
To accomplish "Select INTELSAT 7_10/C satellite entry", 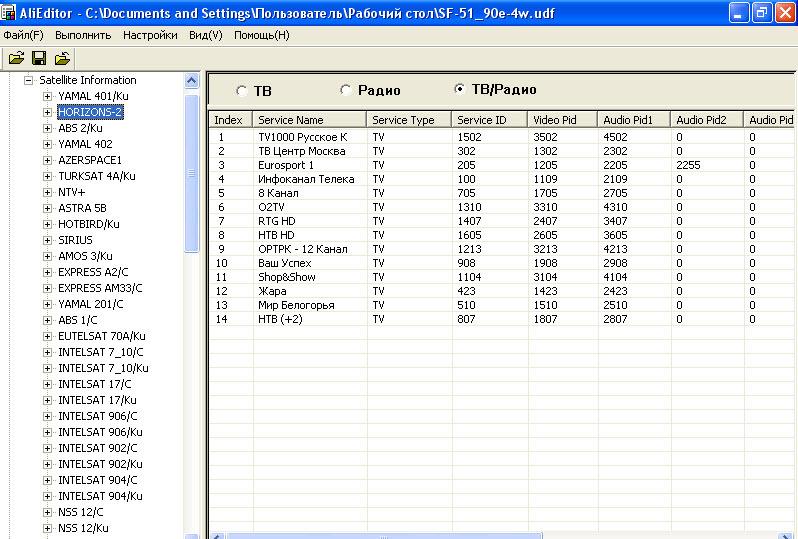I will (101, 352).
